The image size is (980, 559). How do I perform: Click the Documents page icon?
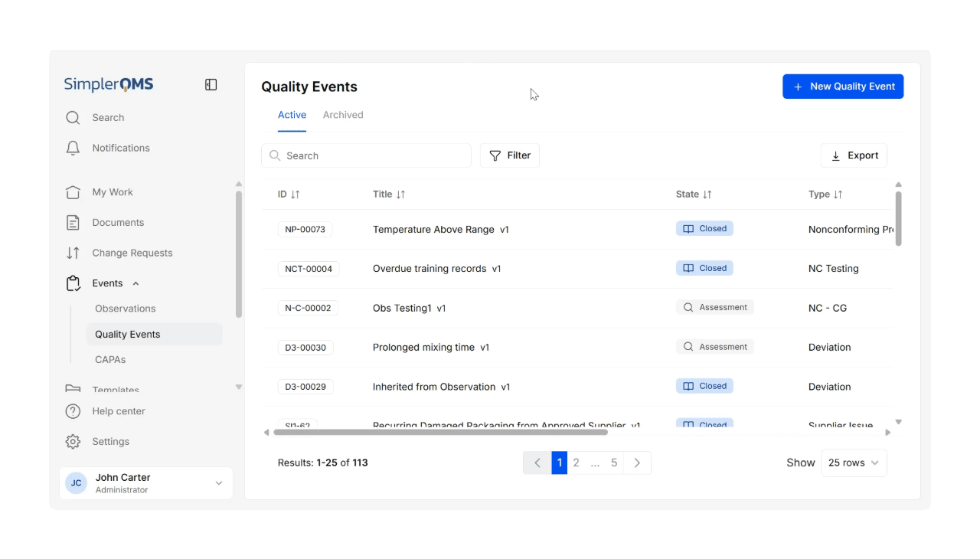coord(73,223)
